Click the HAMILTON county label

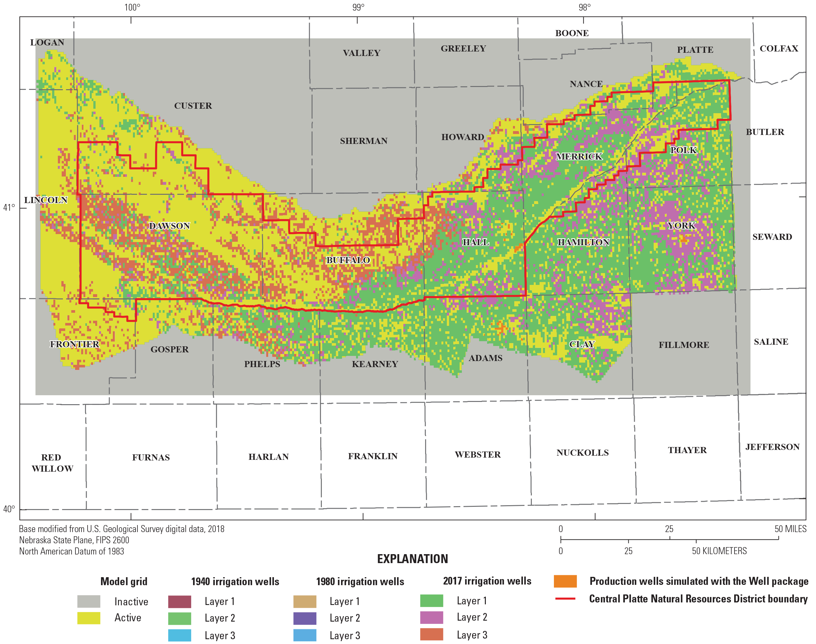[x=583, y=242]
